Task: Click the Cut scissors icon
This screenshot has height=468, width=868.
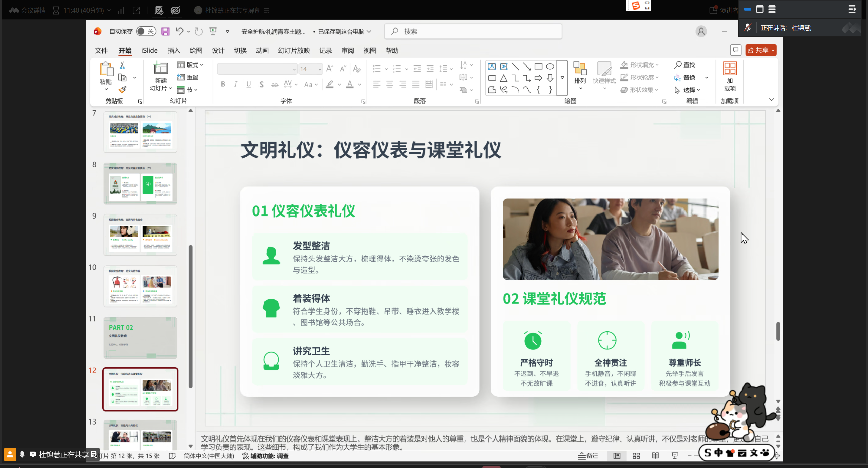Action: coord(122,65)
